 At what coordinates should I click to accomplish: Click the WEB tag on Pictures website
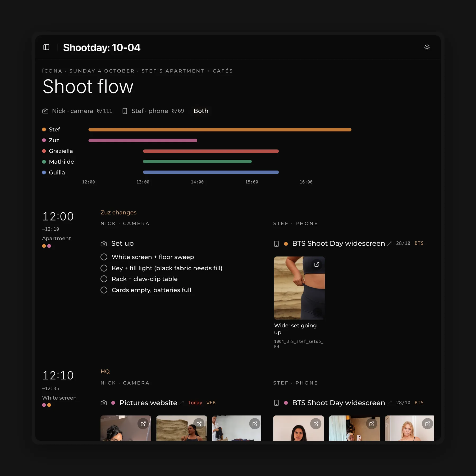point(211,403)
